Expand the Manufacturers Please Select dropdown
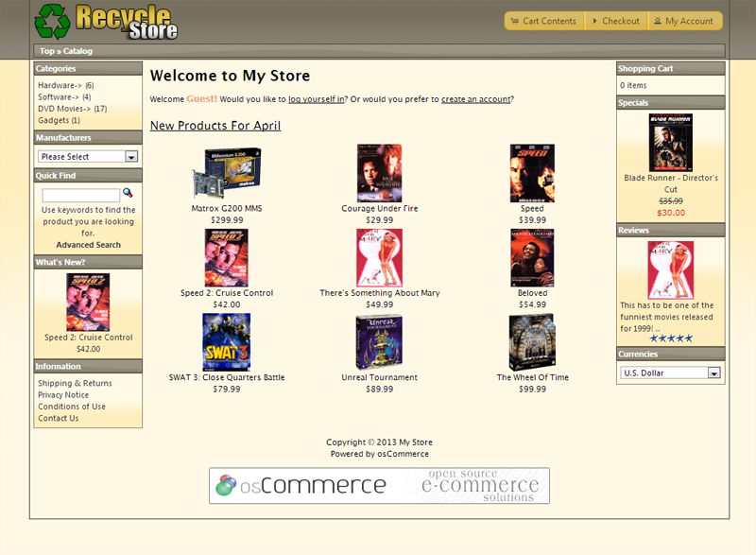This screenshot has width=756, height=555. pos(88,156)
